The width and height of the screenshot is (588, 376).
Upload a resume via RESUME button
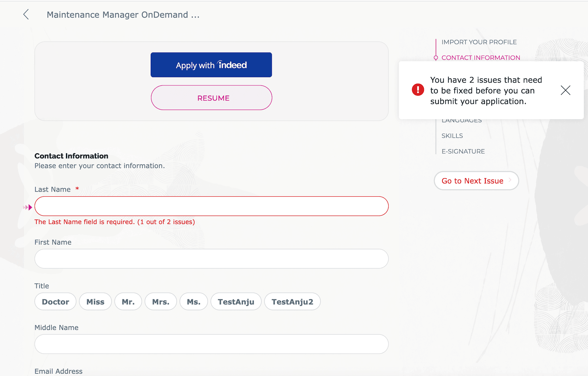click(211, 98)
